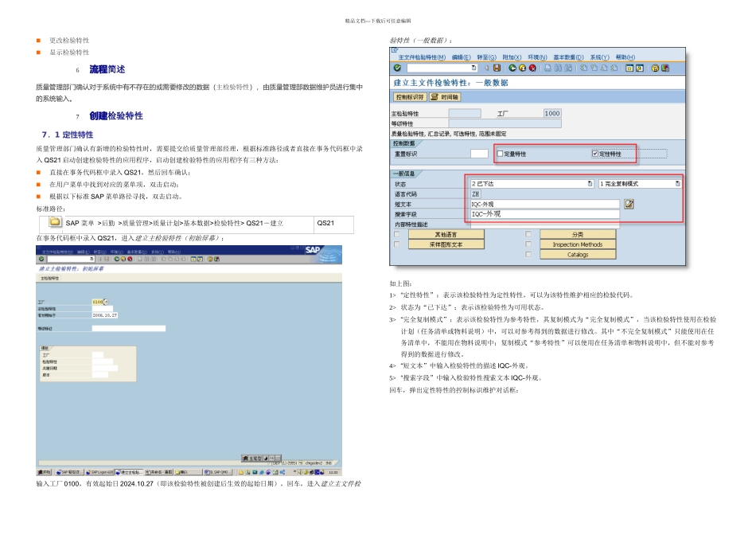
Task: Tick the checkbox beside the 采样图形文本 button
Action: pyautogui.click(x=397, y=244)
